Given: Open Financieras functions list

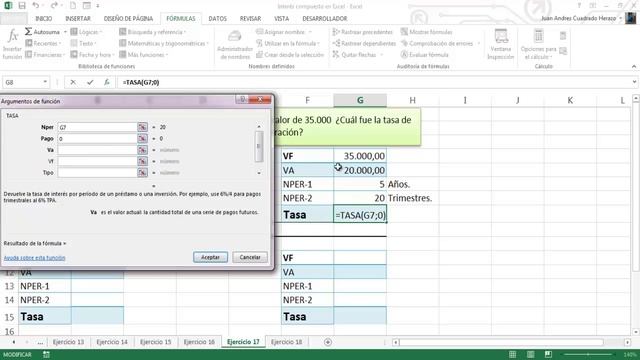Looking at the screenshot, I should tap(45, 55).
